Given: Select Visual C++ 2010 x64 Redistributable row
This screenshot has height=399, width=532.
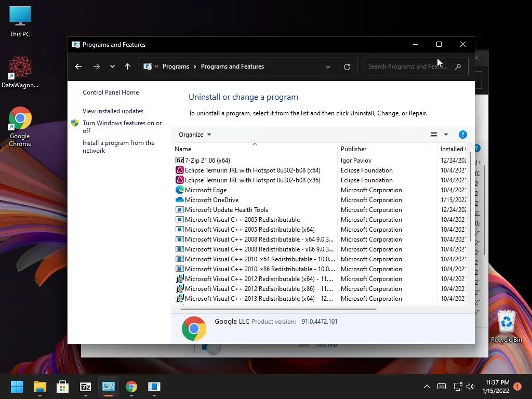Looking at the screenshot, I should coord(320,259).
